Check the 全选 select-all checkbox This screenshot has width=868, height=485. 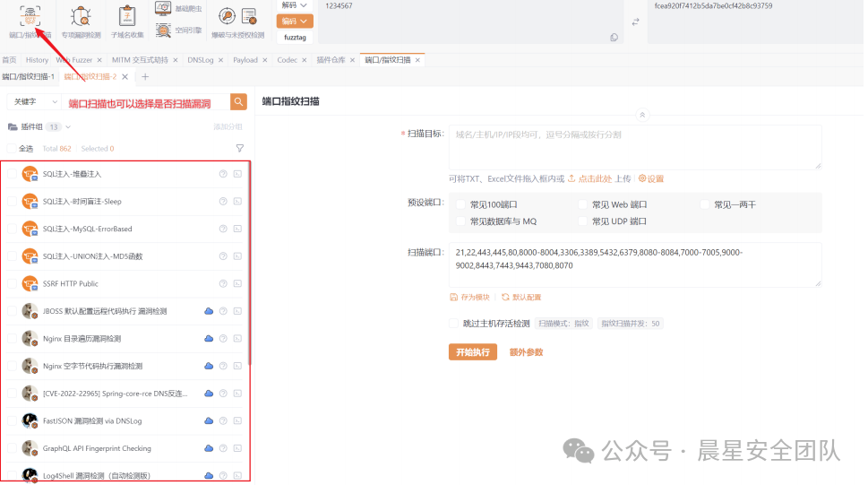[12, 149]
